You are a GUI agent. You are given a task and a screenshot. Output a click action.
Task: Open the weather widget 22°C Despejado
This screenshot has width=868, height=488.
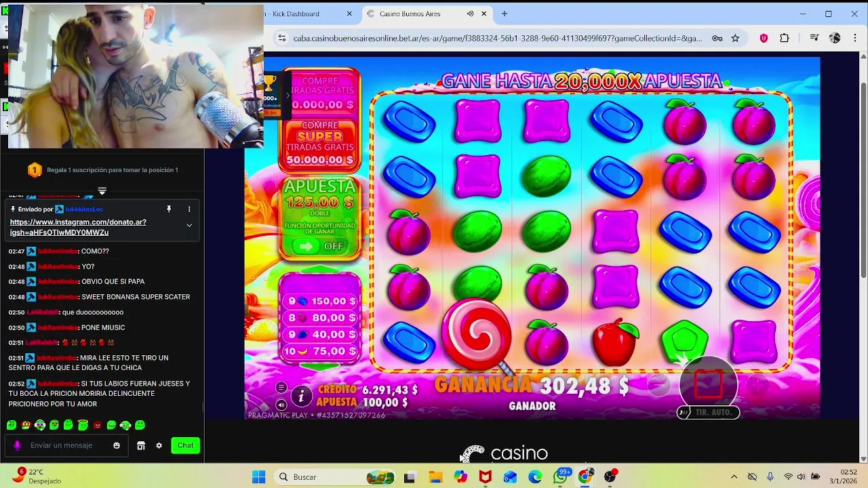click(37, 476)
